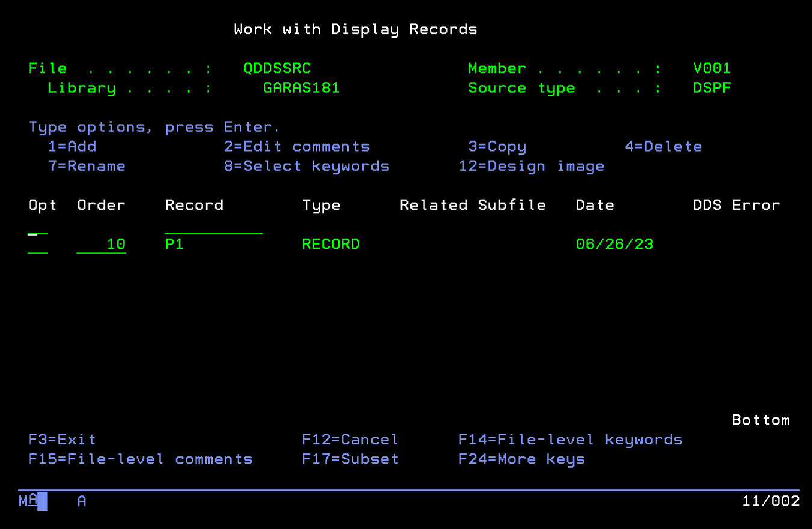Show more keys with F24
Viewport: 812px width, 529px height.
[521, 459]
